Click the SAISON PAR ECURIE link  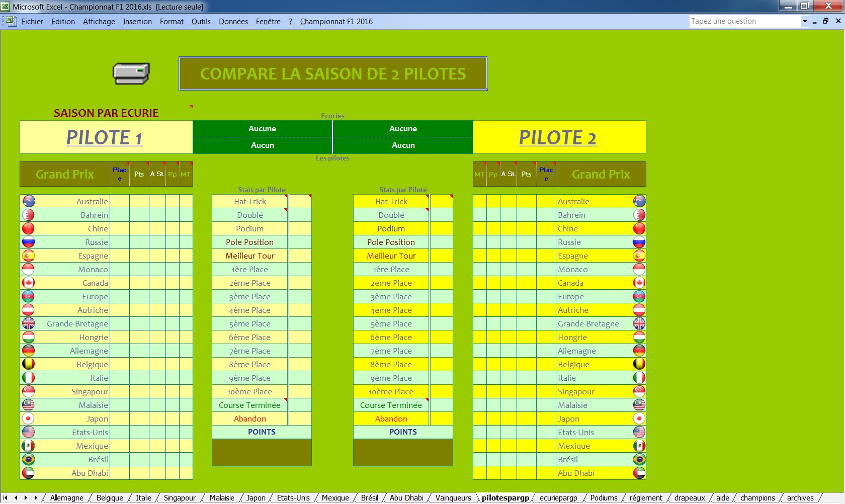point(106,113)
